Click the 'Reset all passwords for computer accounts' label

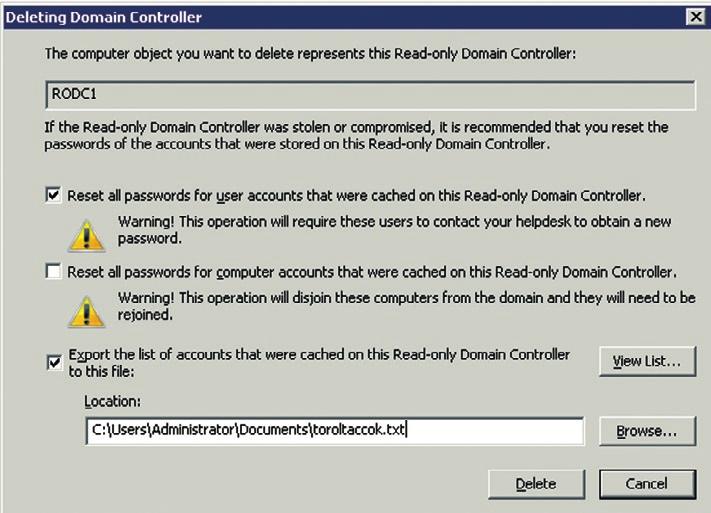coord(372,272)
